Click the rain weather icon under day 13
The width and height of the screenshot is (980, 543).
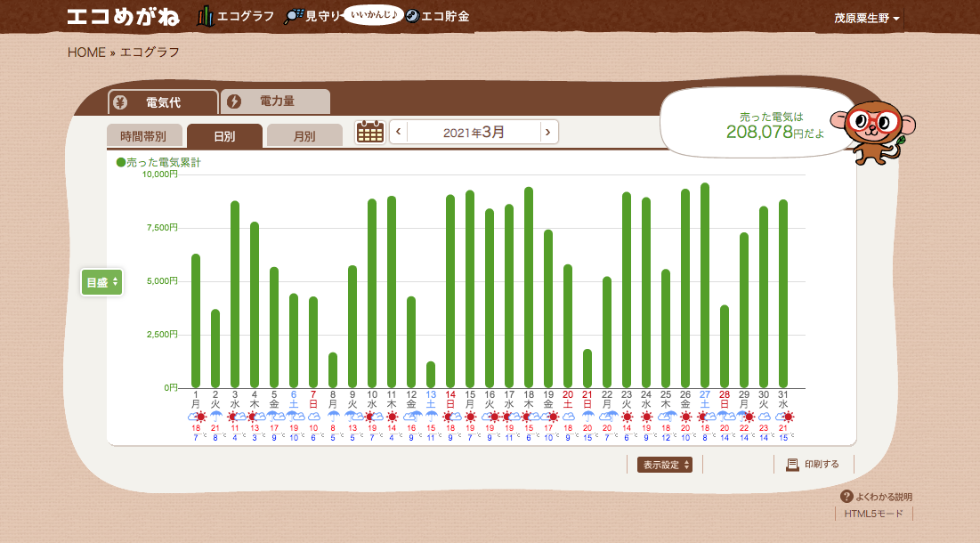click(x=431, y=417)
